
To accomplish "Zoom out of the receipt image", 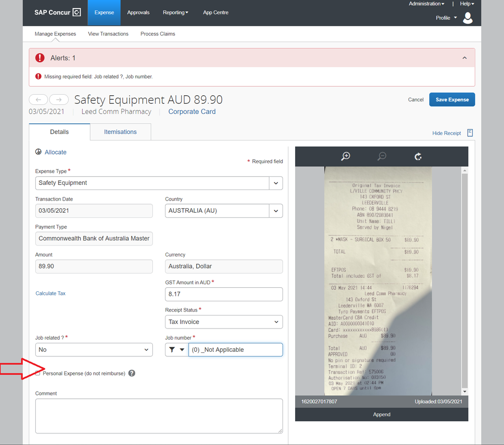I will (381, 156).
